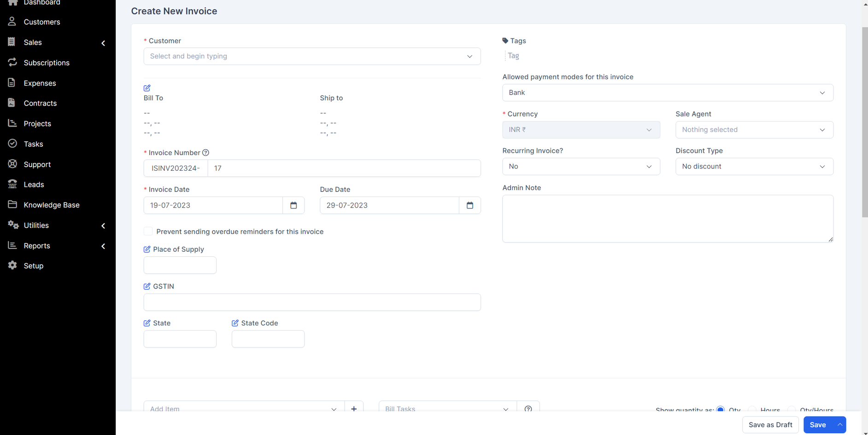This screenshot has height=435, width=868.
Task: Click the Tasks checkmark circle icon
Action: click(12, 144)
